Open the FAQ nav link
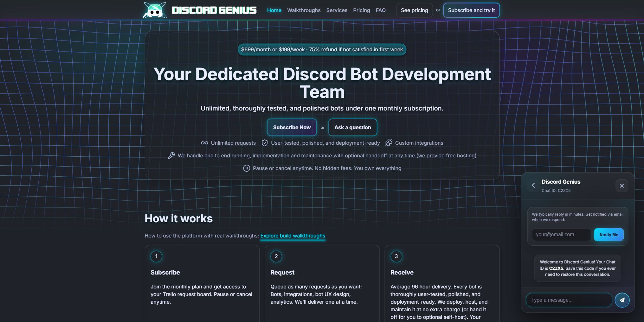This screenshot has height=322, width=644. 381,10
